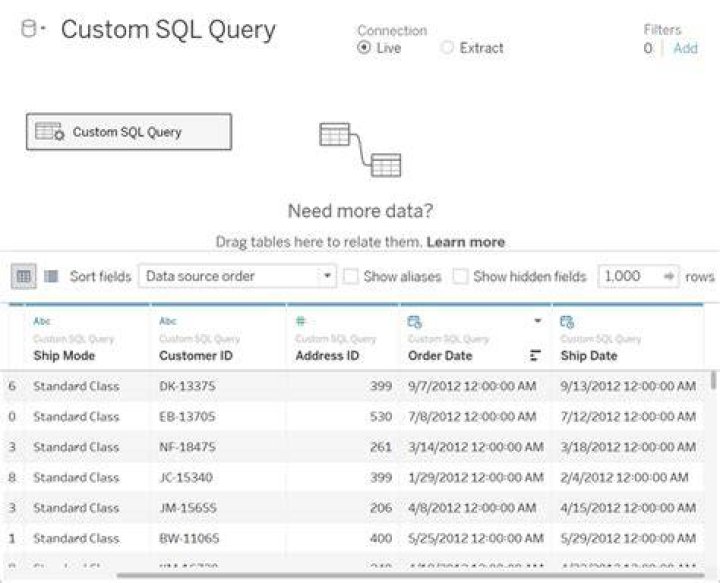Select the Custom SQL Query table box
Image resolution: width=720 pixels, height=583 pixels.
tap(129, 132)
